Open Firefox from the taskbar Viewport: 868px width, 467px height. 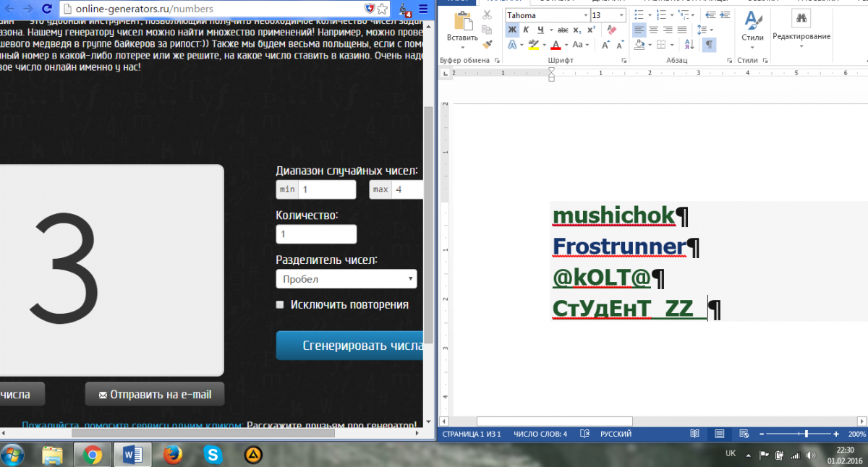tap(171, 455)
